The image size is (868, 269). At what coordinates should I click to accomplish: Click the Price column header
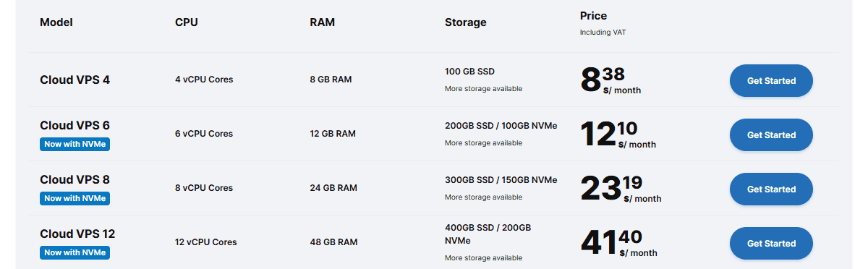593,16
